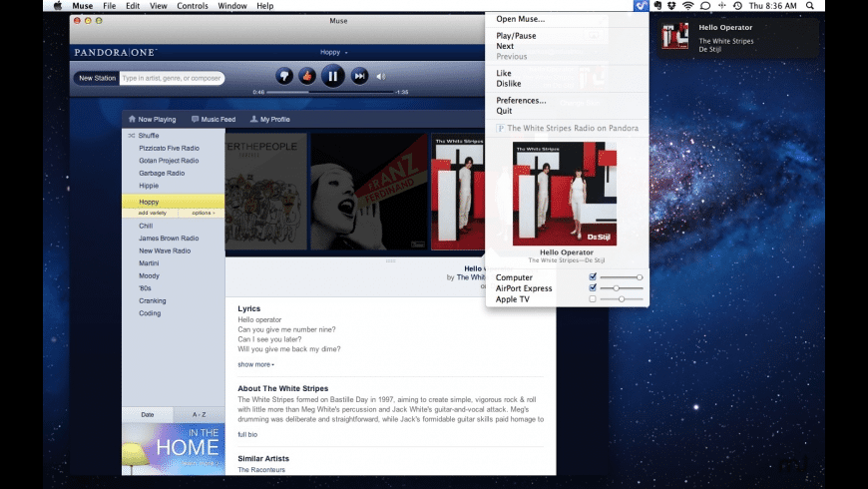Adjust the Apple TV volume slider
868x489 pixels.
[x=622, y=299]
